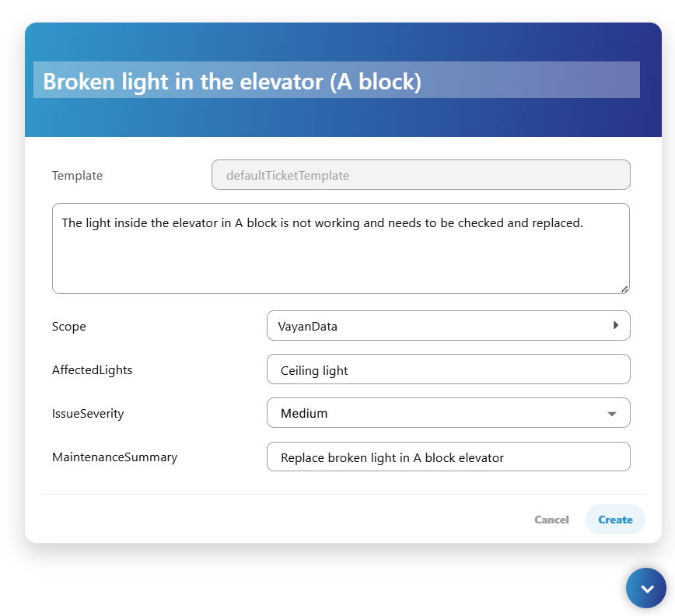
Task: Click the AffectedLights label text
Action: tap(92, 370)
